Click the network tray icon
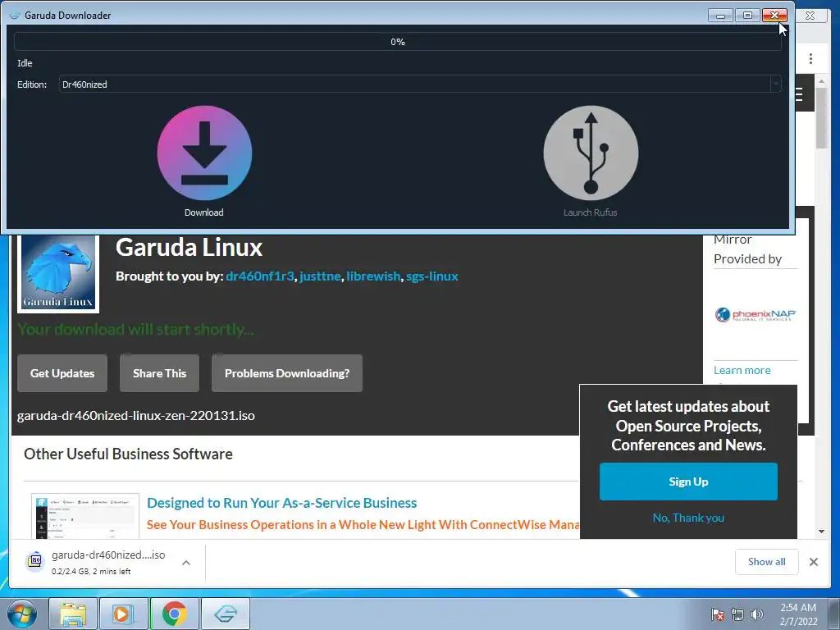Viewport: 840px width, 630px height. 737,614
